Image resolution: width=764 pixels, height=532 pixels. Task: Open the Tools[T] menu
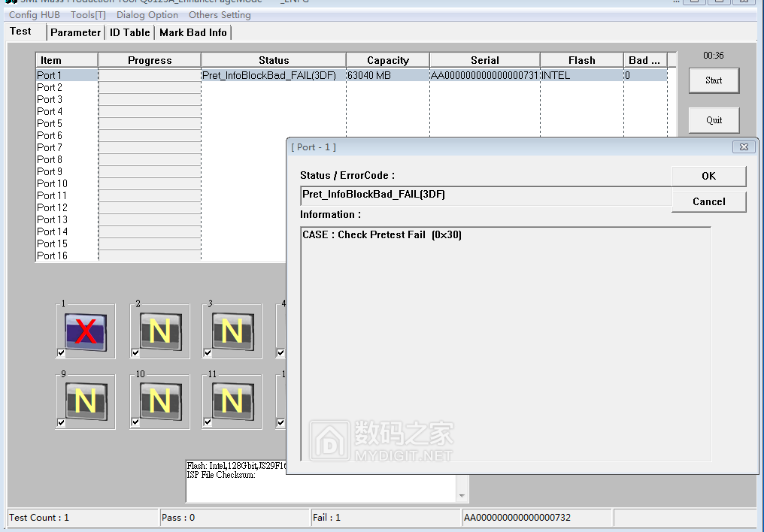pos(88,14)
